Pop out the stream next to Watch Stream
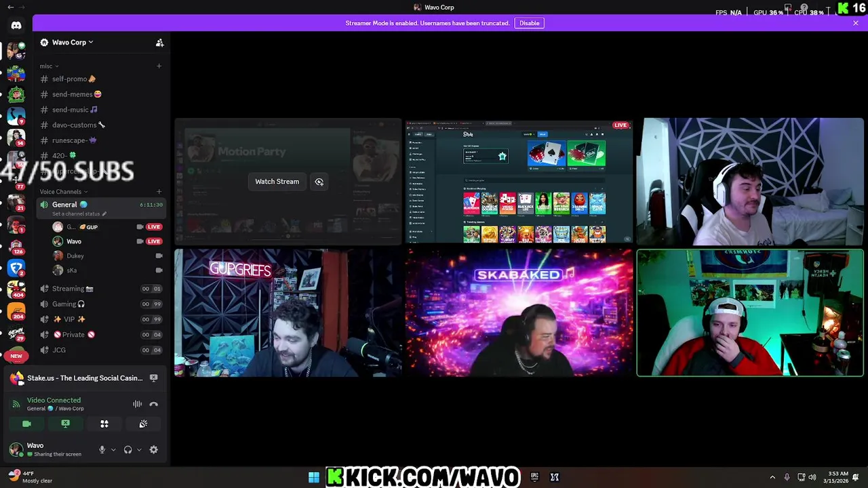The height and width of the screenshot is (488, 868). tap(319, 182)
